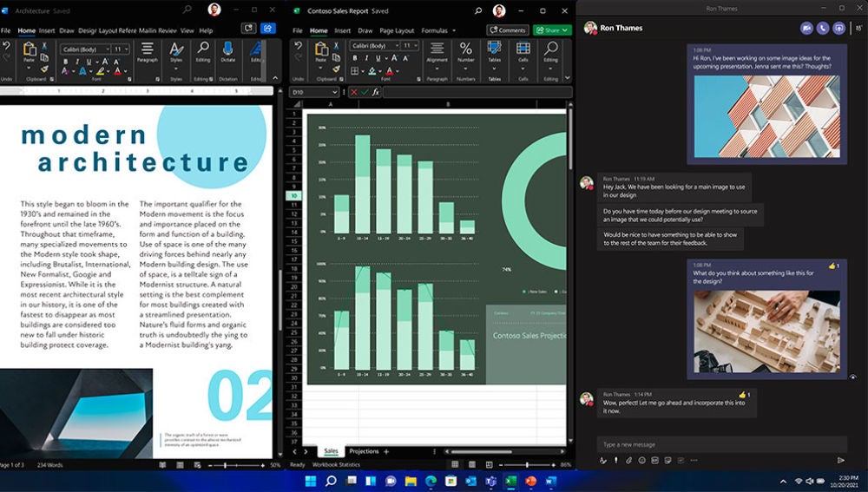The width and height of the screenshot is (868, 492).
Task: Open Excel Share button dropdown
Action: coord(564,30)
